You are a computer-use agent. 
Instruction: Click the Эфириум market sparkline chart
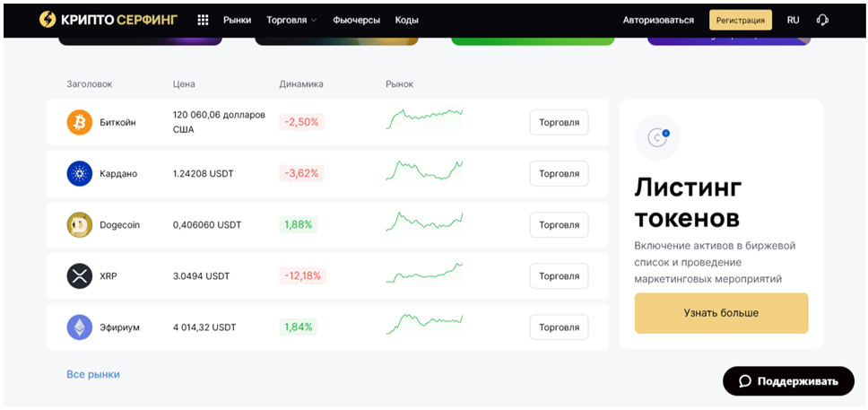click(424, 324)
